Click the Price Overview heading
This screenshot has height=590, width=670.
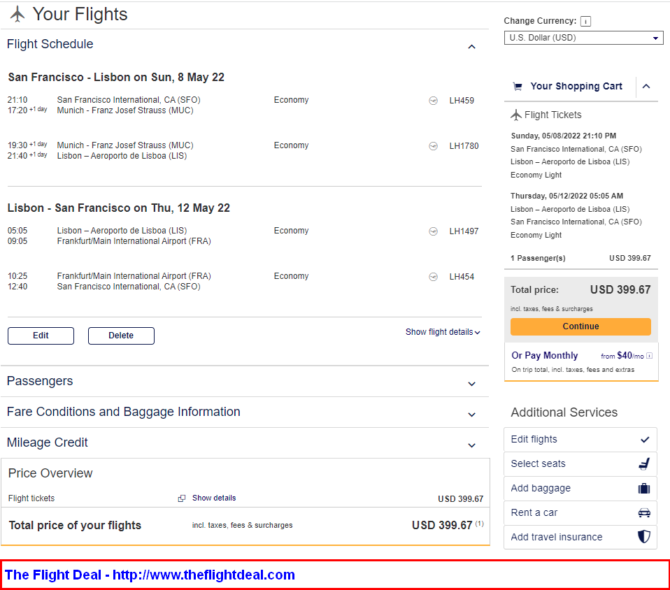point(50,473)
